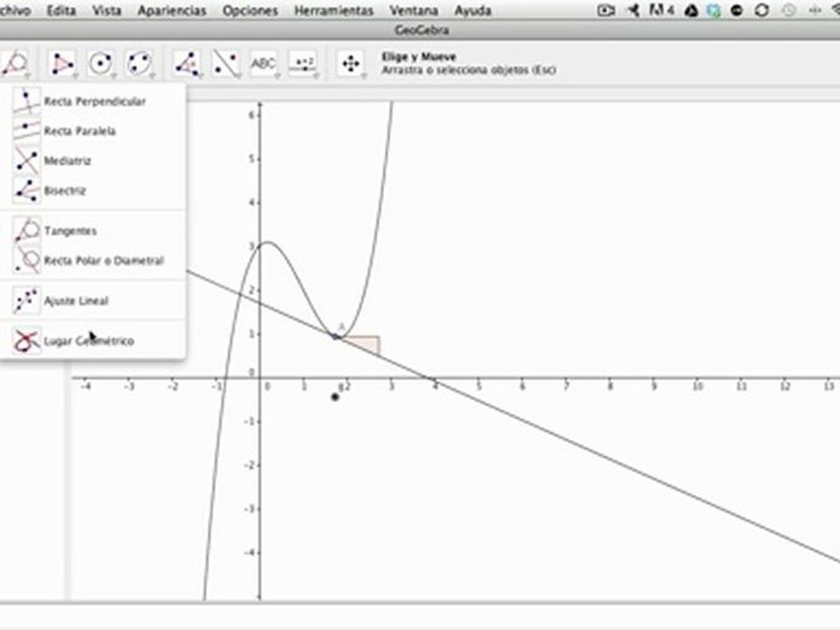Expand the Circle tool dropdown arrow

[113, 77]
